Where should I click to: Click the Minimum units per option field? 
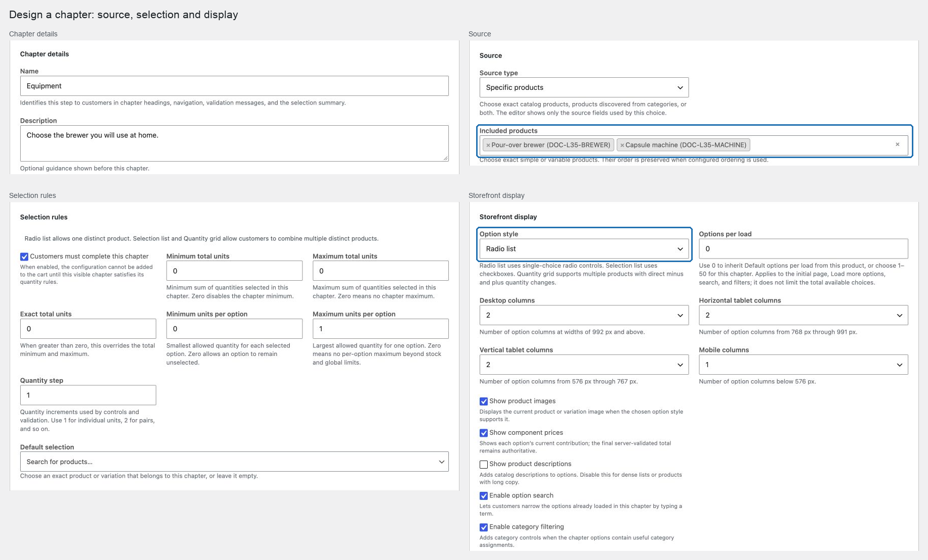coord(234,329)
